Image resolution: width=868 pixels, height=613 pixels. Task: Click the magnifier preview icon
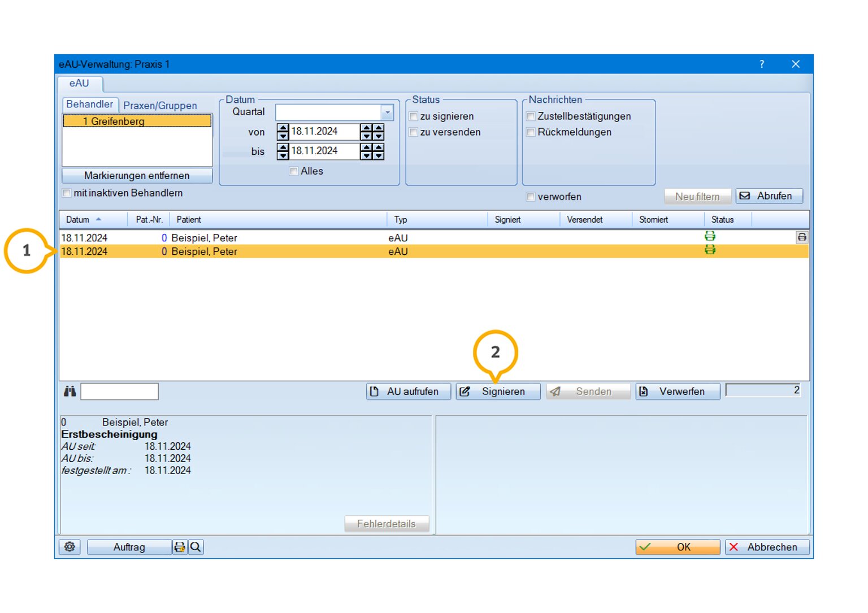click(x=196, y=547)
